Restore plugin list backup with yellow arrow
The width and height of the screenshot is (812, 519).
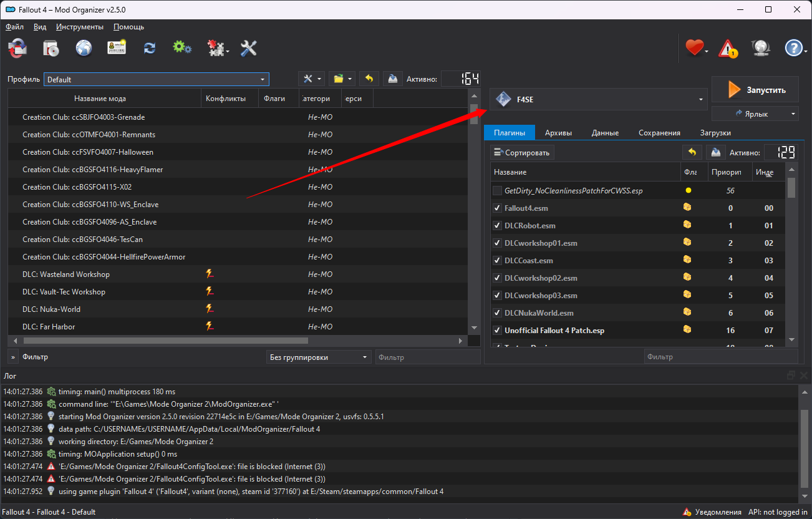(x=692, y=152)
